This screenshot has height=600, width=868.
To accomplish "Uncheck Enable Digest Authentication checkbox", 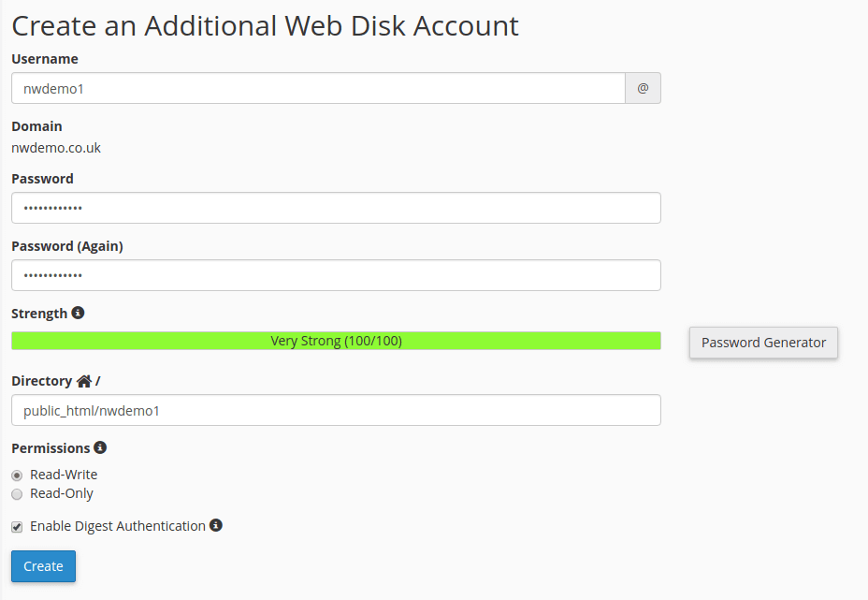I will (x=17, y=527).
